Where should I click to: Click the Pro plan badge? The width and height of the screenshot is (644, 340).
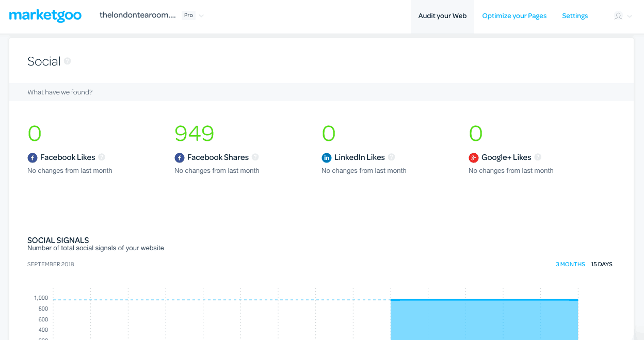point(188,15)
